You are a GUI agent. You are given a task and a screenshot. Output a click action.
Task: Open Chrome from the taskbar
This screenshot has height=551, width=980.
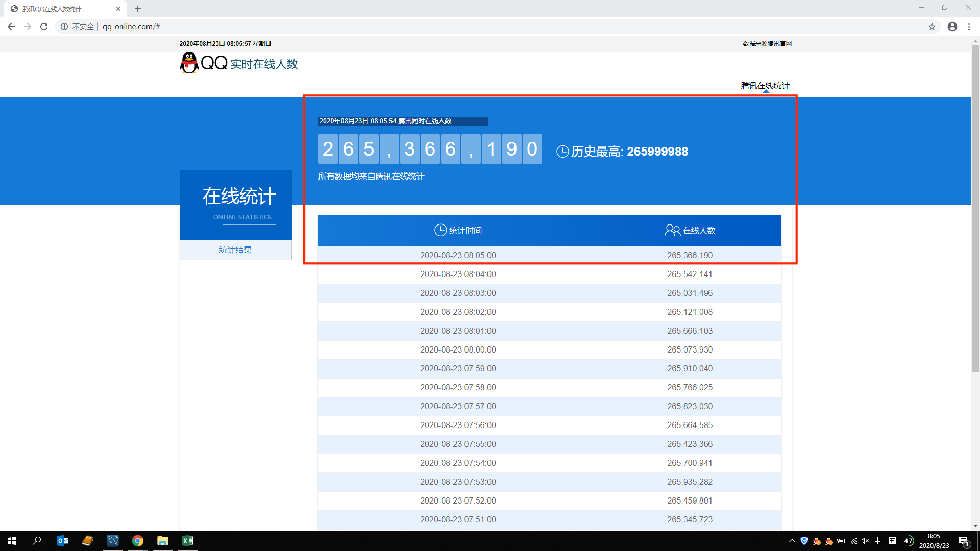pos(138,541)
